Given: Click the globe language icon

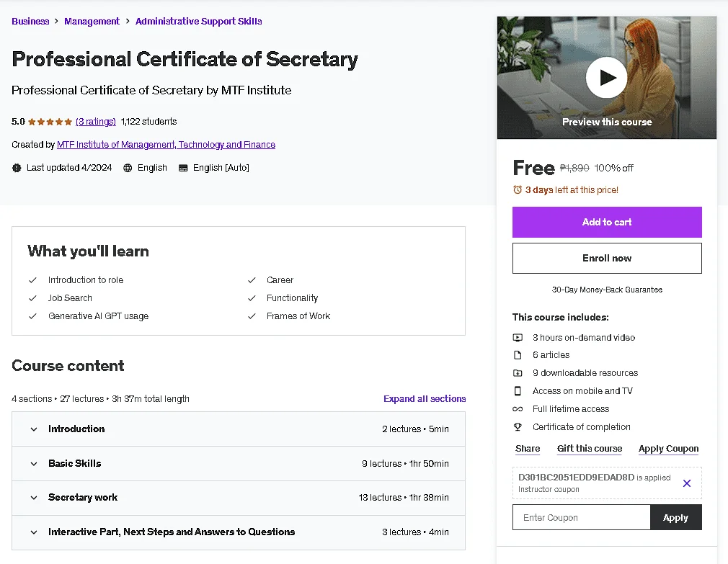Looking at the screenshot, I should [x=128, y=168].
